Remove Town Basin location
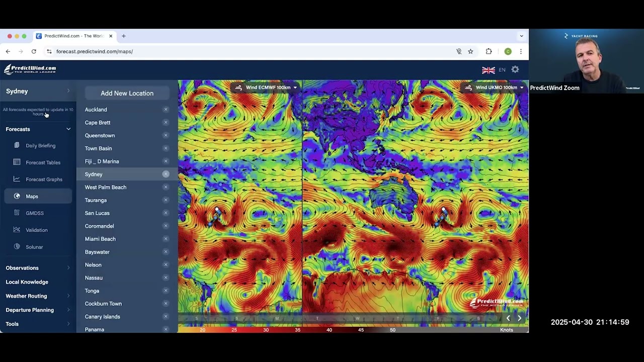This screenshot has width=644, height=362. pyautogui.click(x=166, y=148)
